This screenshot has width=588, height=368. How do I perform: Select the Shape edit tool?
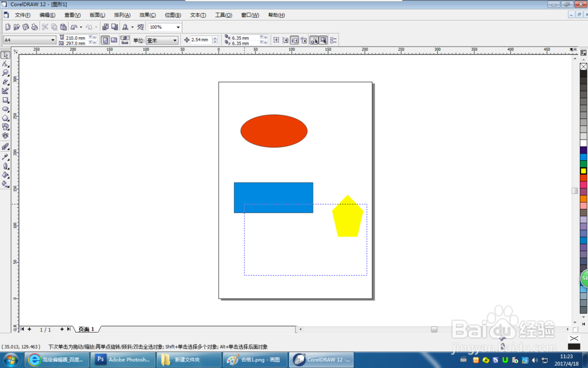pos(5,64)
